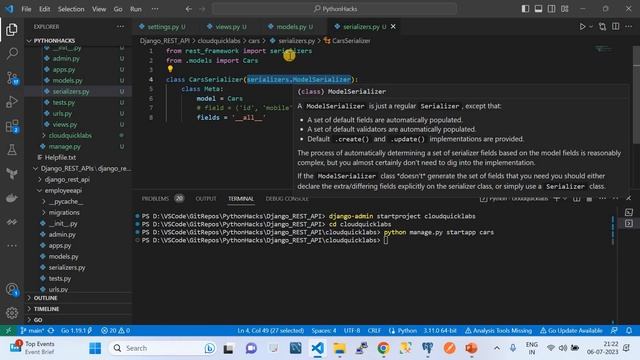Click the PythonHacks command center search box

click(x=335, y=9)
